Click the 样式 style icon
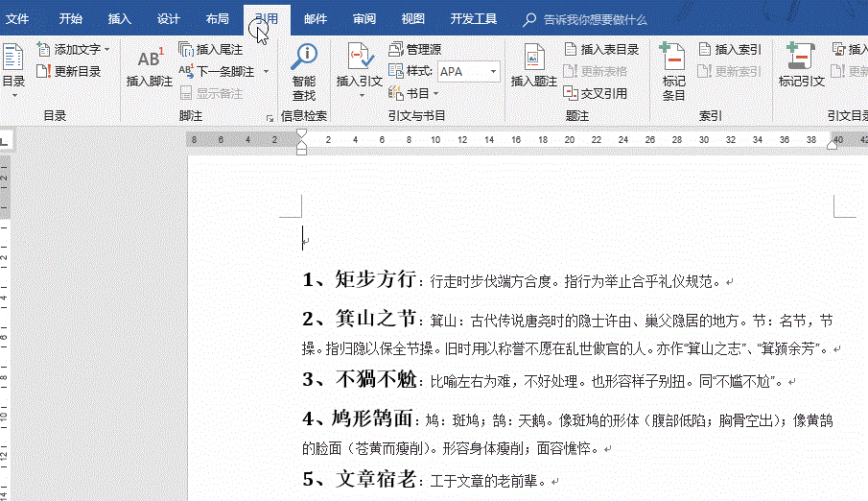868x501 pixels. tap(395, 71)
